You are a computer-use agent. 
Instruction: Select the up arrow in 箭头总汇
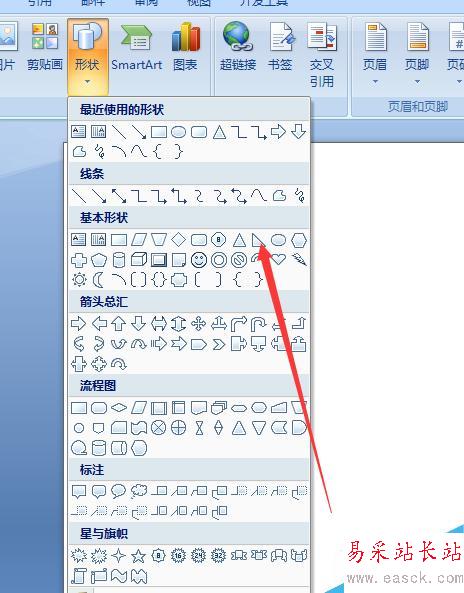tap(119, 324)
